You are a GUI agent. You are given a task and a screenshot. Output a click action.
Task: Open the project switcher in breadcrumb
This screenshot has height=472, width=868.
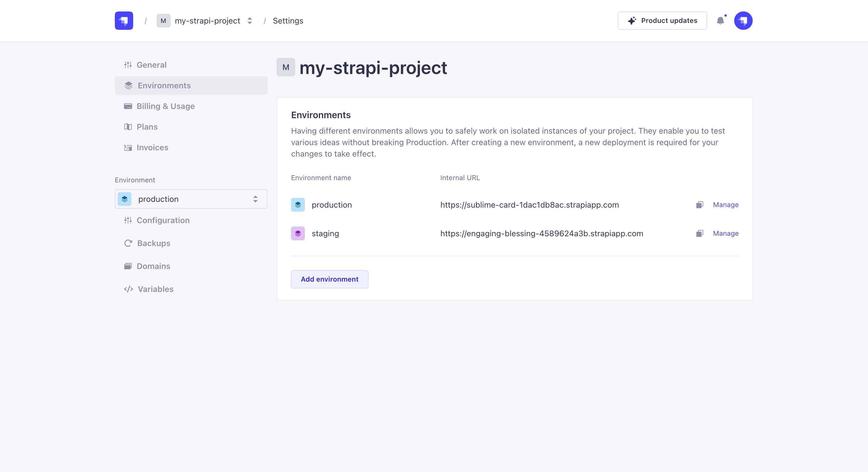coord(249,21)
